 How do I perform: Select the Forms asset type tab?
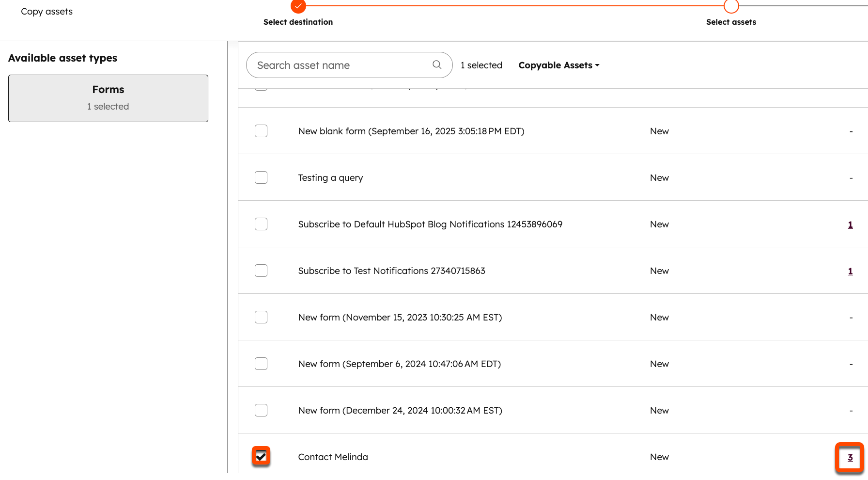coord(108,98)
